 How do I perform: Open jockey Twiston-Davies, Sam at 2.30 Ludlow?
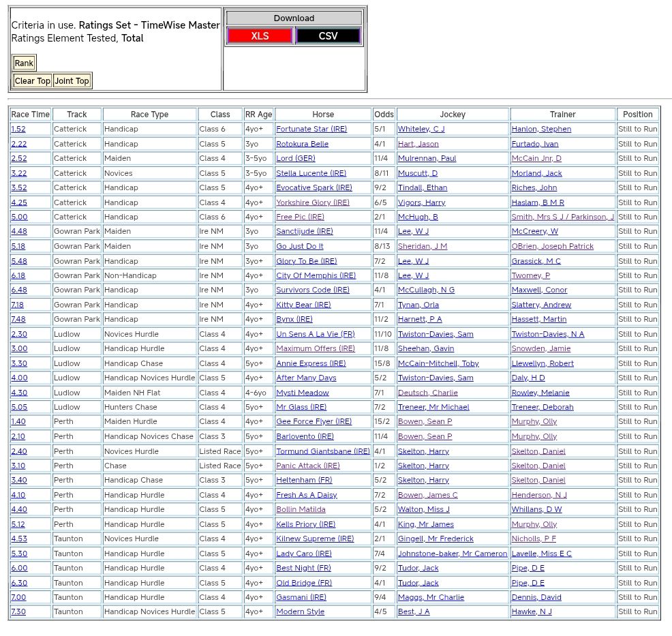point(435,334)
